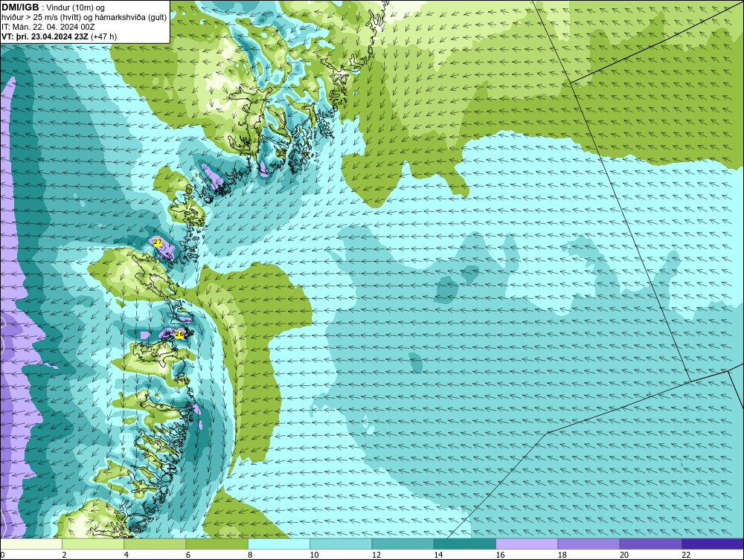Select the 2-4 m/s legend color

pos(93,544)
